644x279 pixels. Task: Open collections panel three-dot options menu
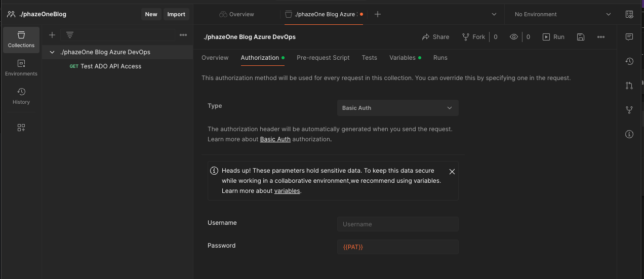[x=183, y=35]
